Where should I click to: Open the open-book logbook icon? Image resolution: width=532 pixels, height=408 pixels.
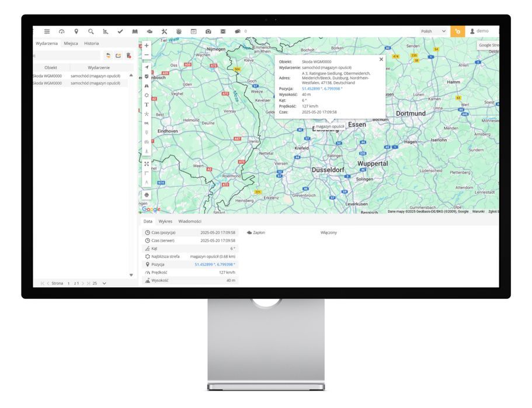(x=135, y=32)
